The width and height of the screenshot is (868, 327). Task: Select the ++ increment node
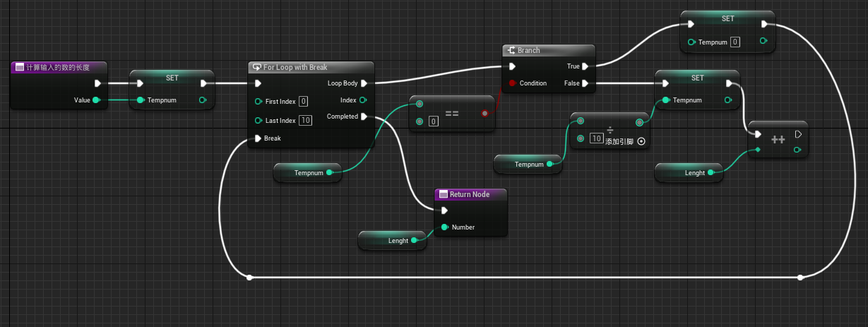point(778,140)
